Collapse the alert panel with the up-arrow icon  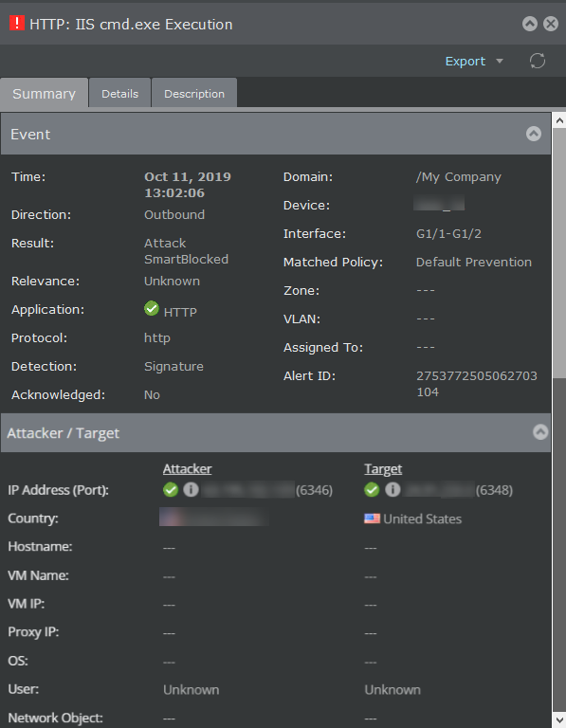click(x=529, y=24)
